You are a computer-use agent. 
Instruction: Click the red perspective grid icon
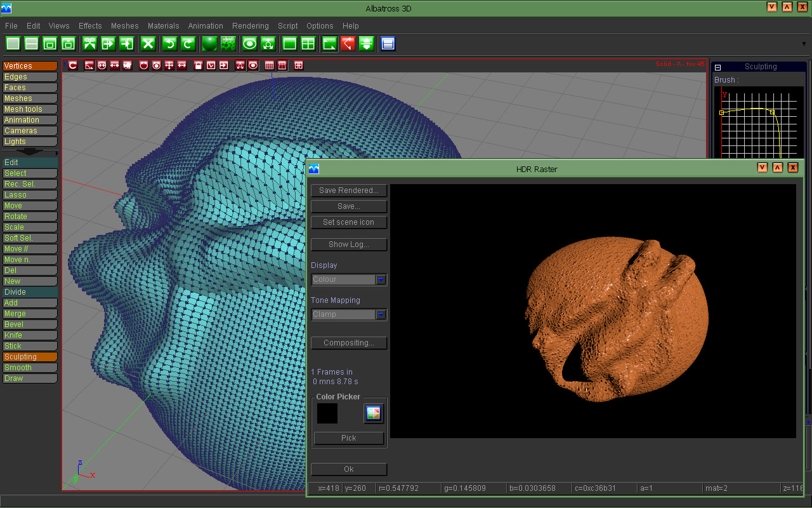pyautogui.click(x=282, y=65)
